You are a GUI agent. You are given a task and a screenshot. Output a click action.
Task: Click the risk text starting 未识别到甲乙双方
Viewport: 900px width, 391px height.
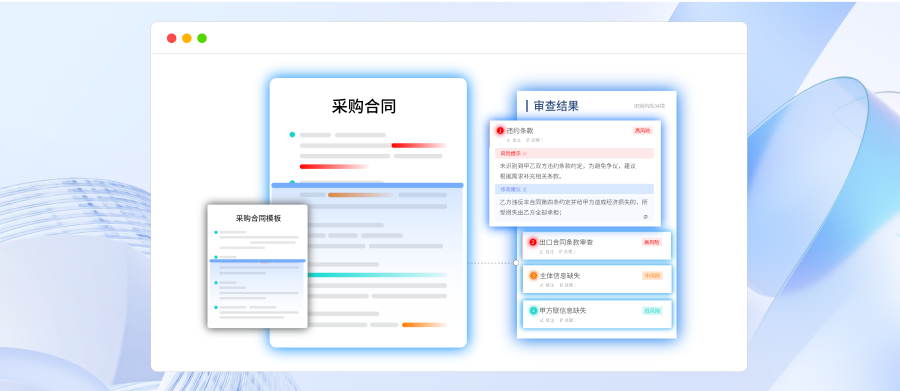[568, 171]
